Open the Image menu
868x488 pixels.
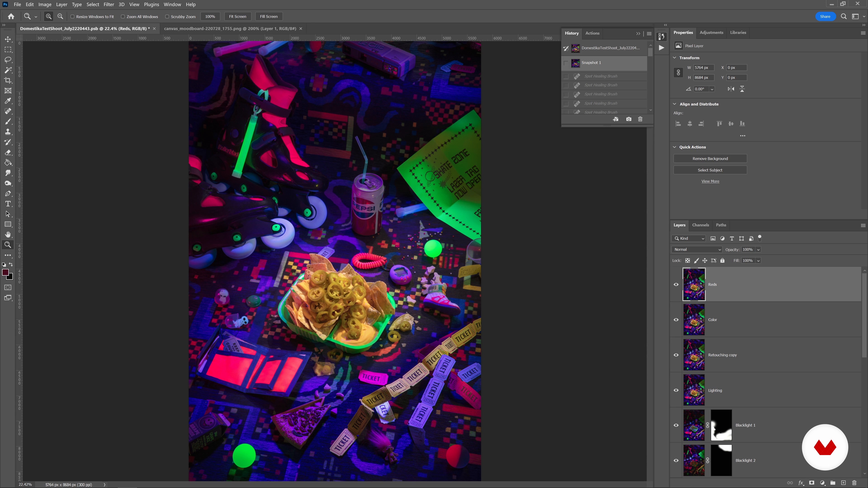point(45,4)
